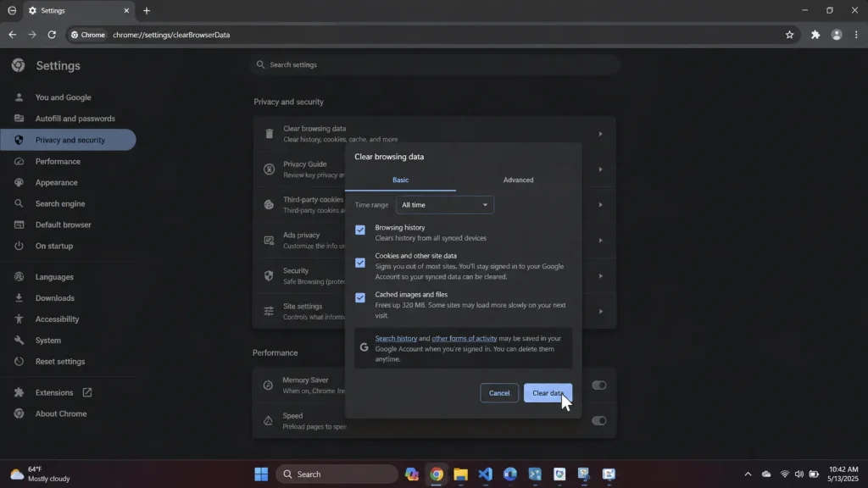Viewport: 868px width, 488px height.
Task: Open the tab search button at top-left
Action: point(12,10)
